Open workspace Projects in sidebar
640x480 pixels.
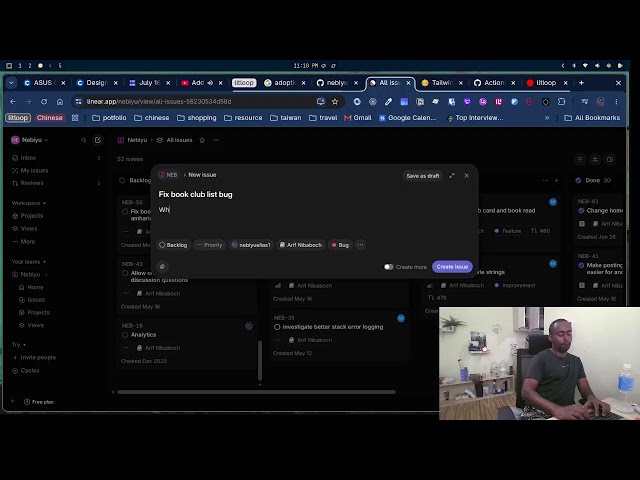[x=31, y=216]
